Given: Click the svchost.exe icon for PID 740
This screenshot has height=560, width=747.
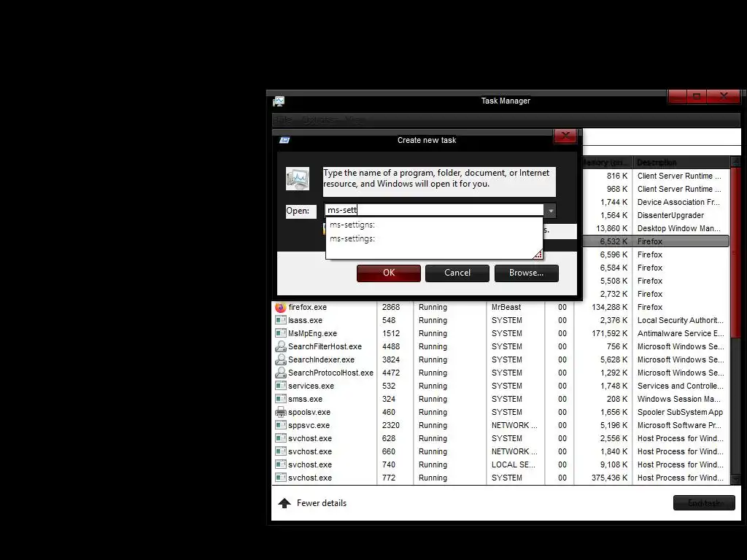Looking at the screenshot, I should coord(281,464).
